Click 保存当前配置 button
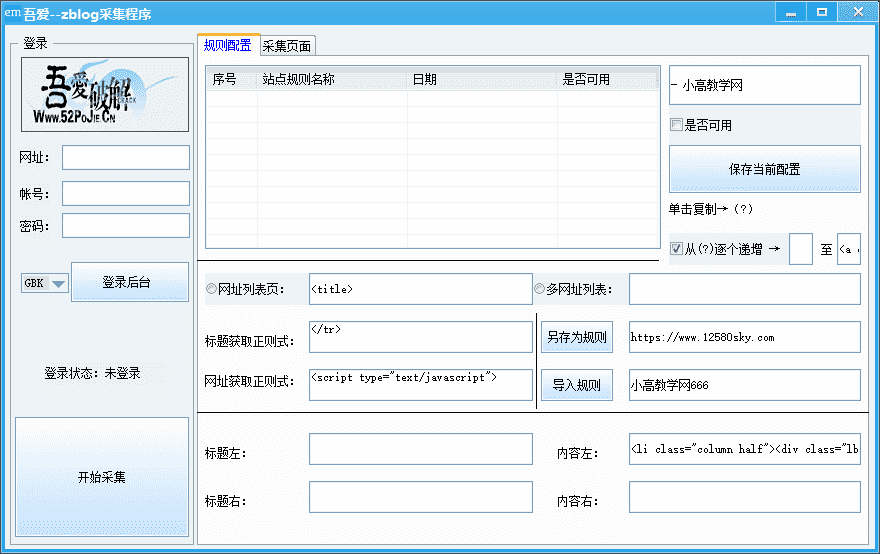Screen dimensions: 880x554 point(764,169)
